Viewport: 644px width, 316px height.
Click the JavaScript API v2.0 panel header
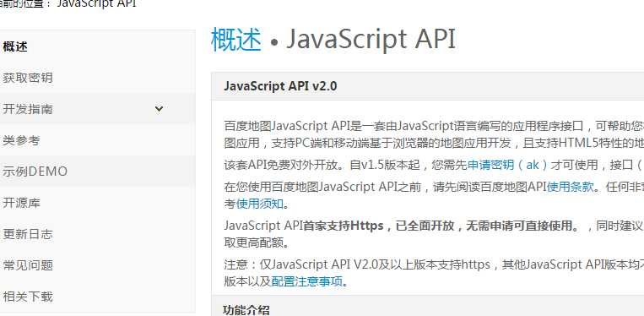point(428,86)
